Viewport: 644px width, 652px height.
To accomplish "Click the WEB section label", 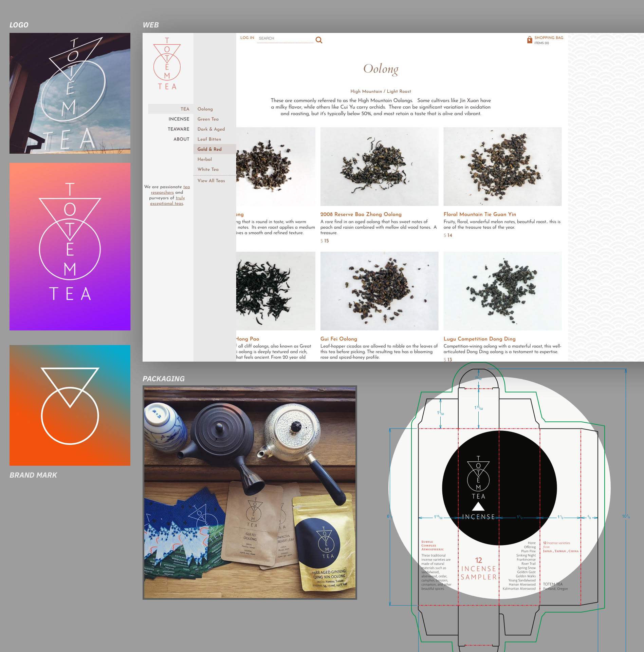I will (151, 25).
